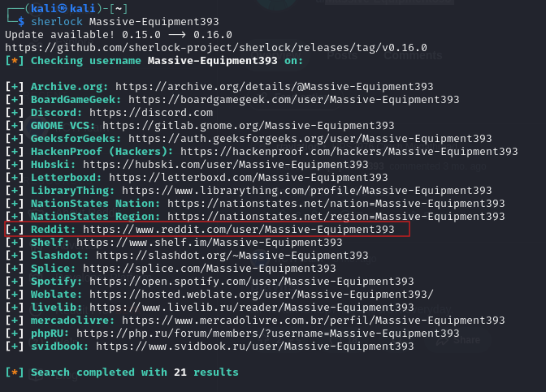Image resolution: width=546 pixels, height=392 pixels.
Task: Open the Spotify user URL
Action: pyautogui.click(x=252, y=281)
